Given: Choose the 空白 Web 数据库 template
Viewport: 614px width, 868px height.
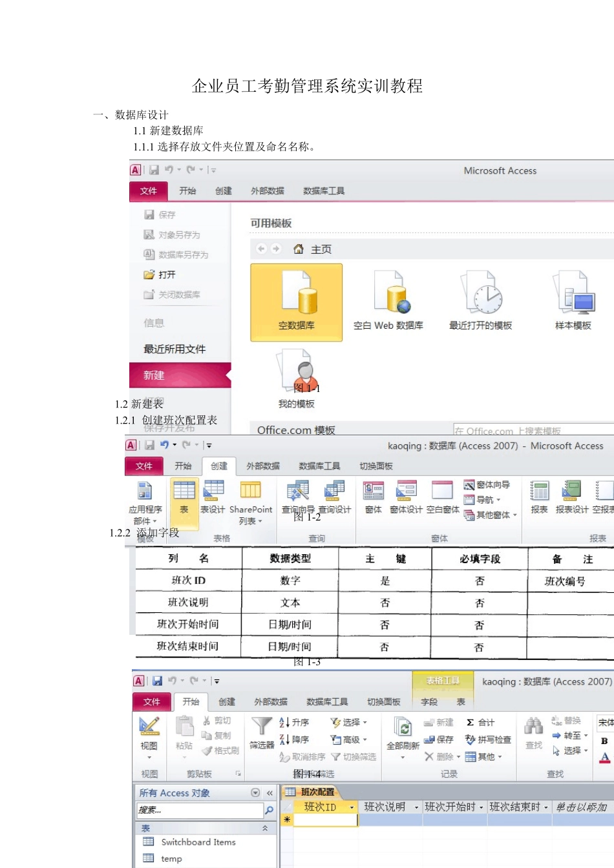Looking at the screenshot, I should (x=388, y=302).
